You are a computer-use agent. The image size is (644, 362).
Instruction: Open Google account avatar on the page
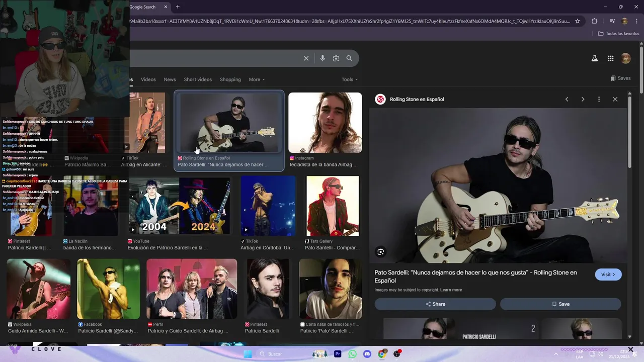pyautogui.click(x=626, y=58)
